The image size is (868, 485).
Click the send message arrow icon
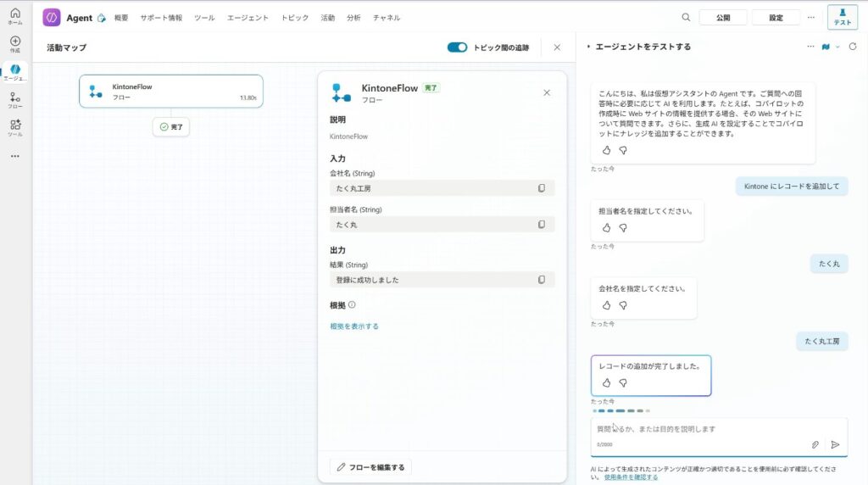(835, 444)
